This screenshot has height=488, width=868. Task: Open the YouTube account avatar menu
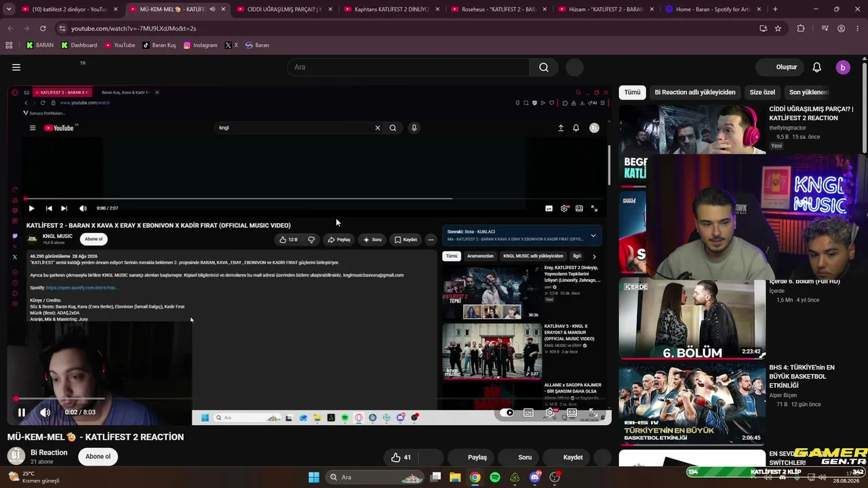pyautogui.click(x=843, y=67)
